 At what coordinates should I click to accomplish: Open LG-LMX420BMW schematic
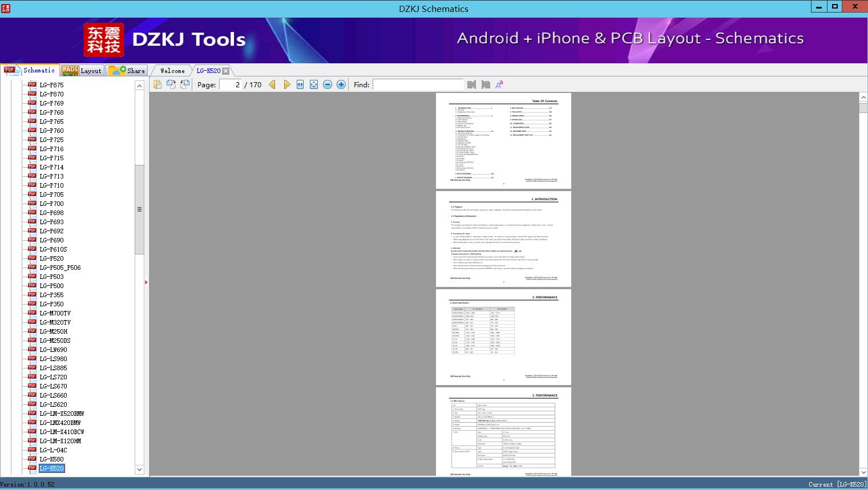[x=60, y=423]
